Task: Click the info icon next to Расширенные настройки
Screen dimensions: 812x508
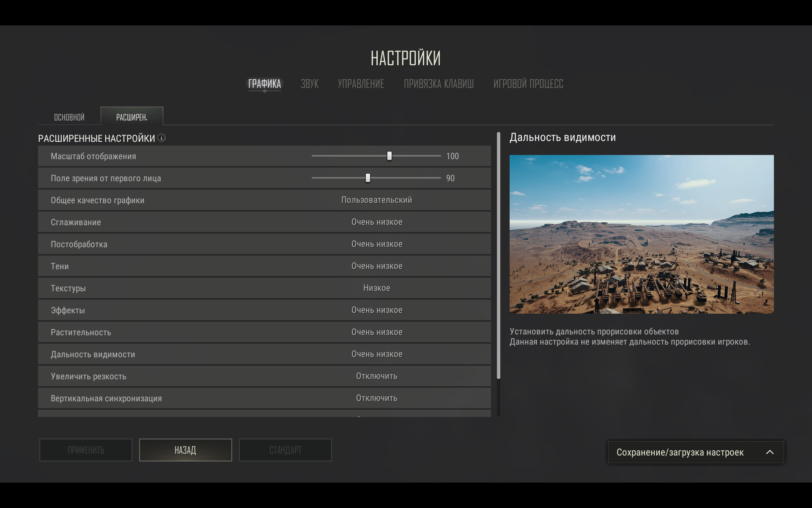Action: point(162,138)
